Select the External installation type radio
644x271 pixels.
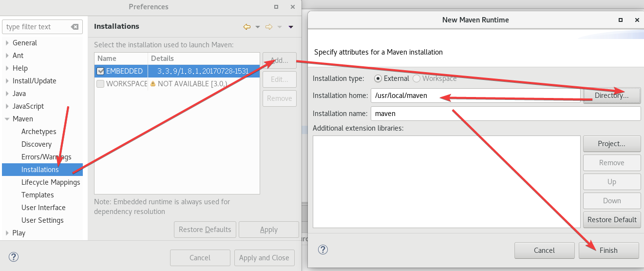click(x=378, y=78)
